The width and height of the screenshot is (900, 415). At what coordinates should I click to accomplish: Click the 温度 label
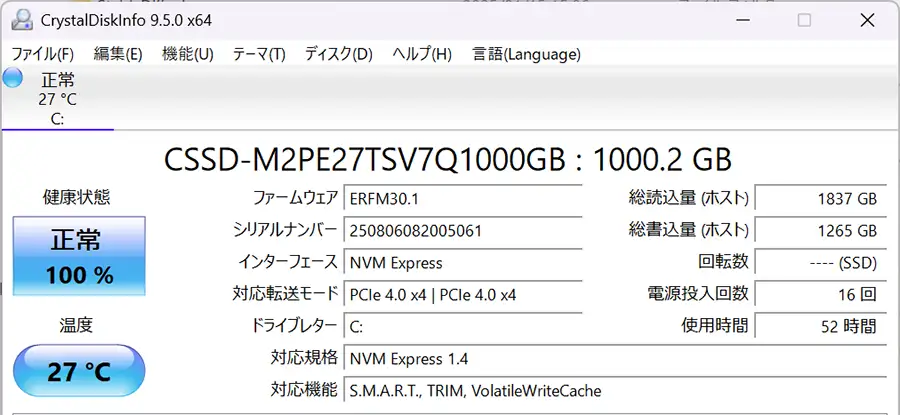(x=76, y=326)
